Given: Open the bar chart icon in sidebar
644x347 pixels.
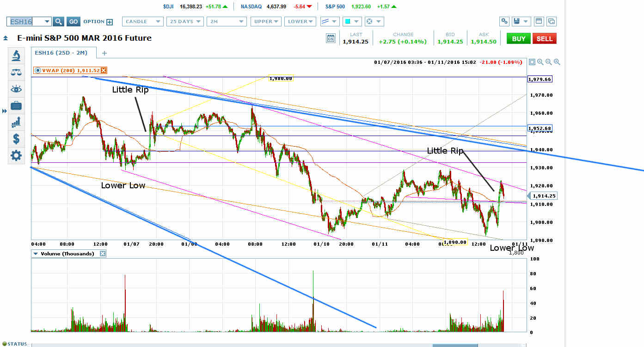Looking at the screenshot, I should click(16, 122).
